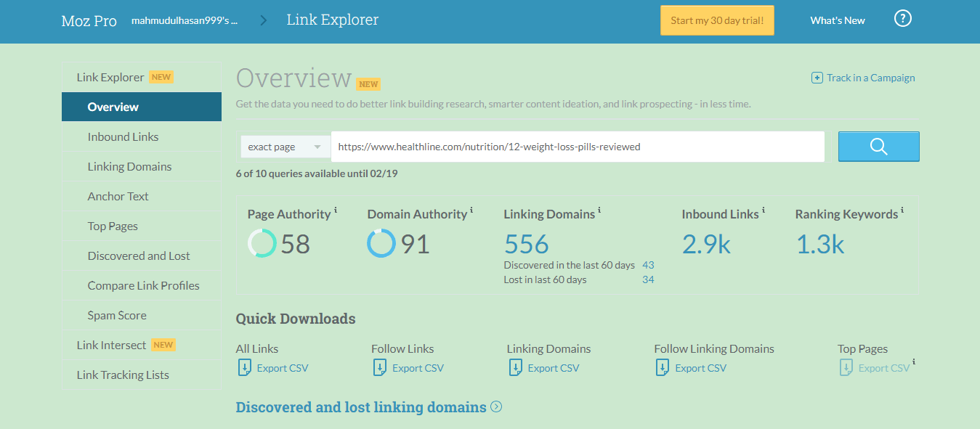Click the magnifier search button
This screenshot has width=980, height=429.
pos(878,147)
